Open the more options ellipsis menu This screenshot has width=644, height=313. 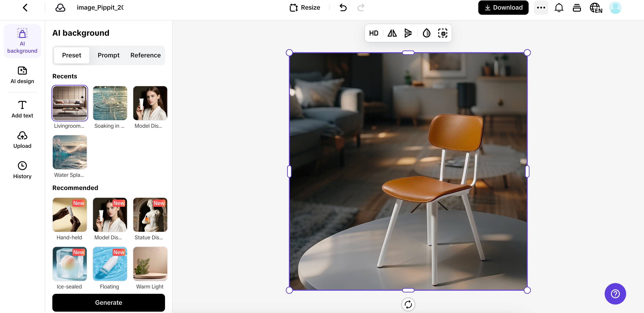click(541, 8)
